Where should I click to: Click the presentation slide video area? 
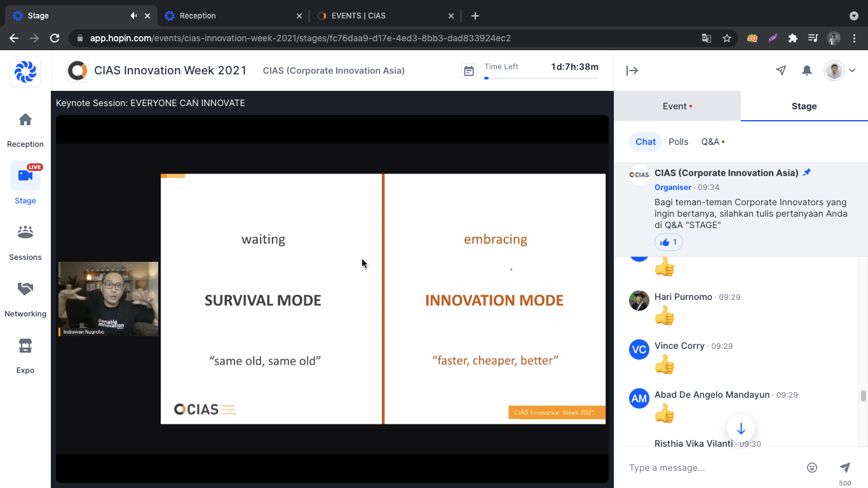pyautogui.click(x=383, y=299)
